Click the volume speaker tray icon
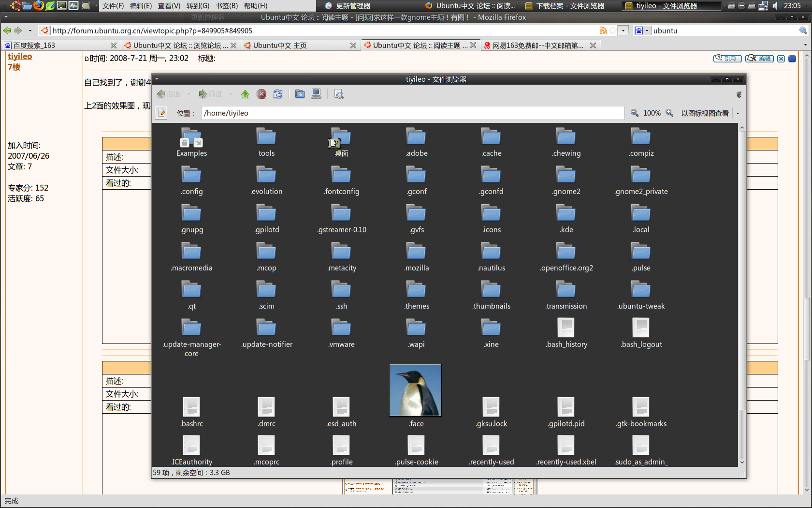 [775, 6]
